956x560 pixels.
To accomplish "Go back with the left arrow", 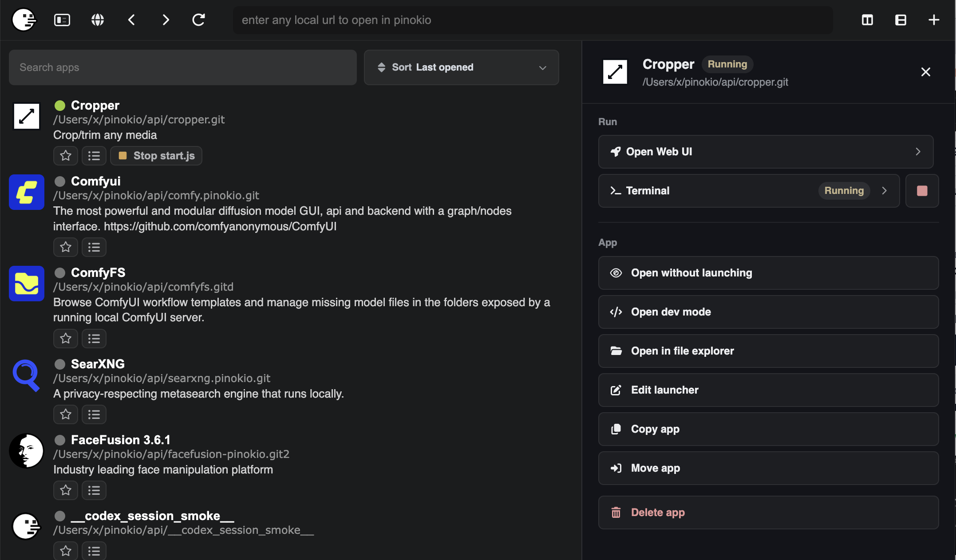I will (x=131, y=20).
